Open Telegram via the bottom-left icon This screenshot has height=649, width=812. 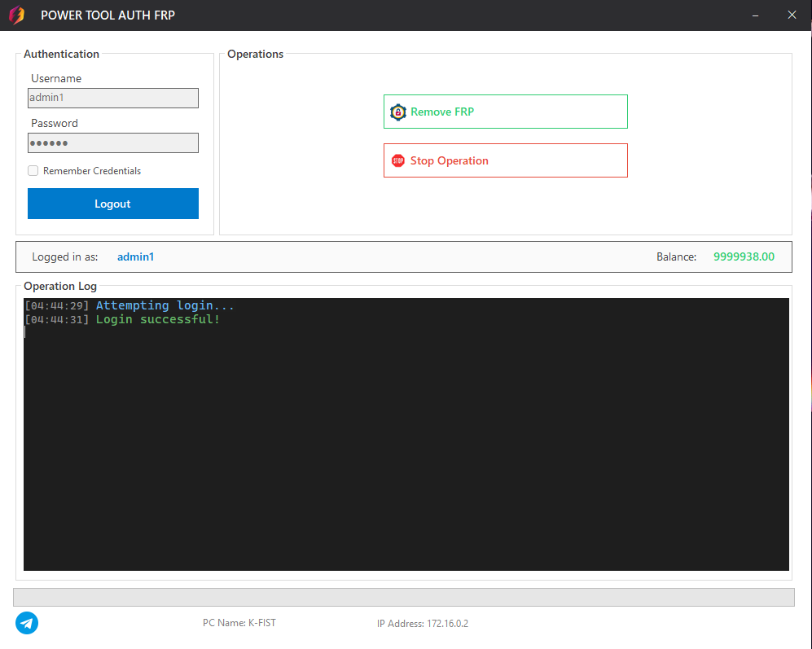click(x=26, y=623)
